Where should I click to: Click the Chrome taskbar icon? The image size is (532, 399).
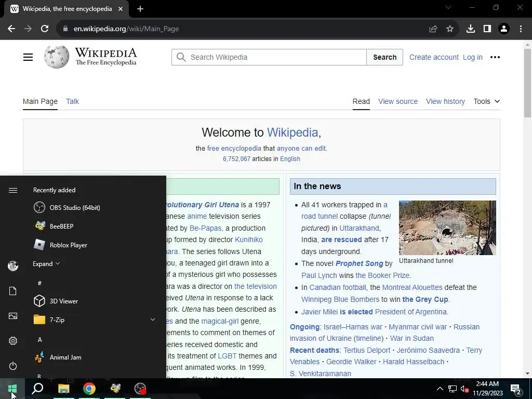pyautogui.click(x=89, y=389)
